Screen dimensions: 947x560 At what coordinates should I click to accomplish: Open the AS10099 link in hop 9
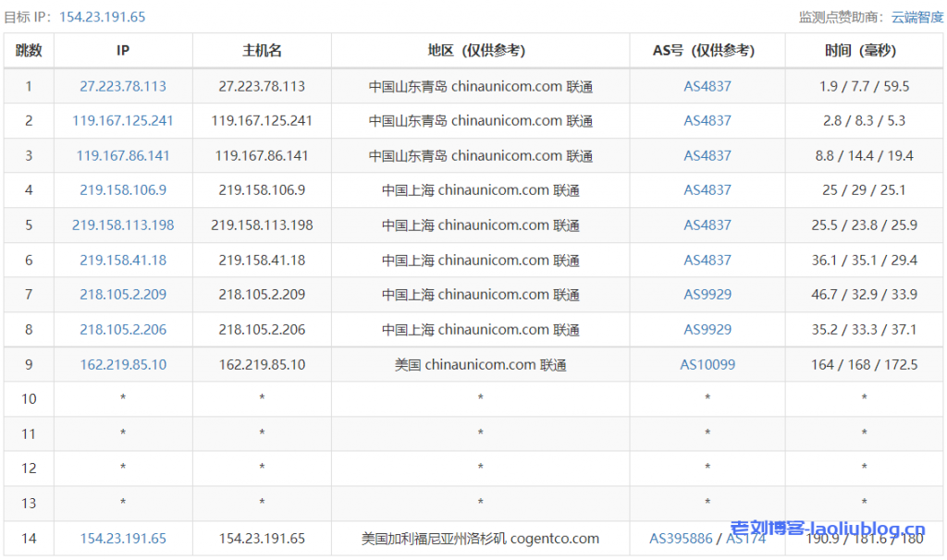pyautogui.click(x=707, y=364)
